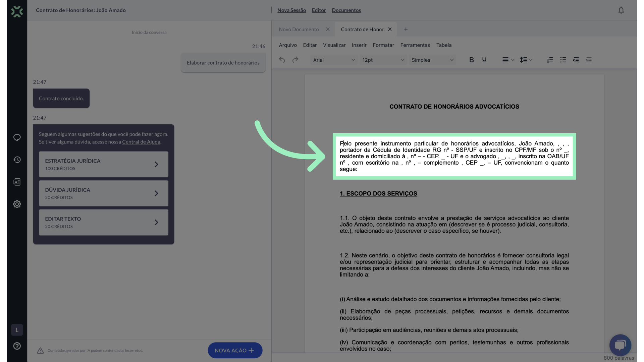This screenshot has width=644, height=362.
Task: Open the Central de Ajuda link
Action: 141,142
